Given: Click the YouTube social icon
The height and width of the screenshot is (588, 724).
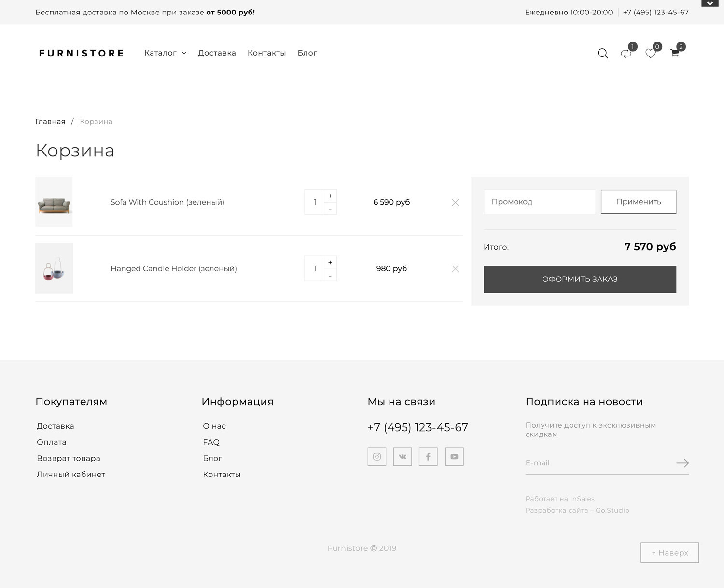Looking at the screenshot, I should (x=454, y=456).
